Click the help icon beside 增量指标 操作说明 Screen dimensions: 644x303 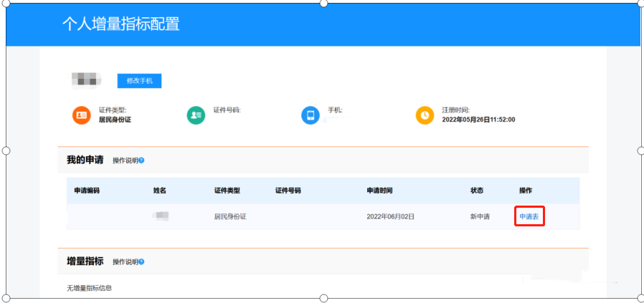141,261
